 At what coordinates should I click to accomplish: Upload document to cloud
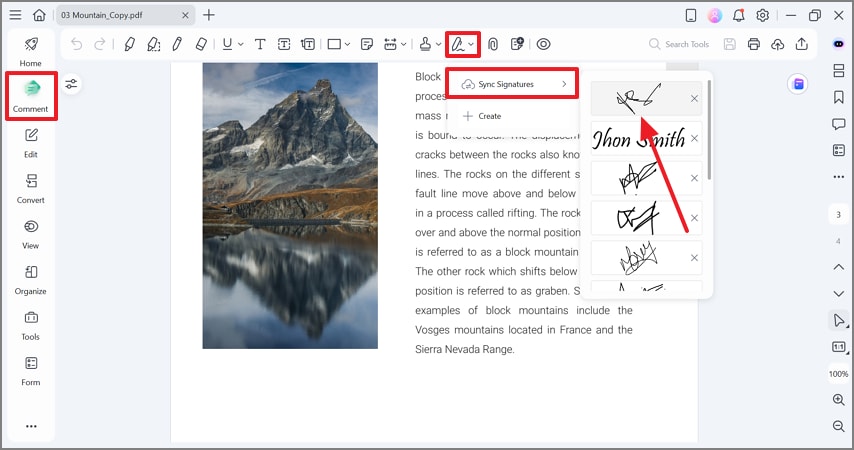coord(778,44)
